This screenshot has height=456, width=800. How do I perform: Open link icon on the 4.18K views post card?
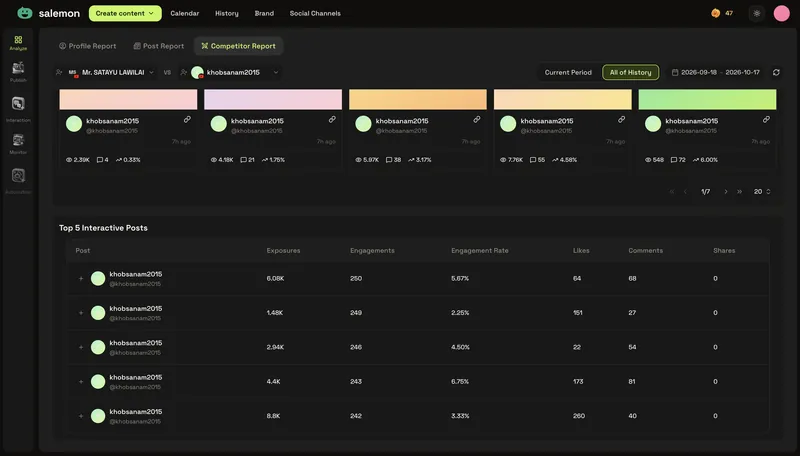332,119
